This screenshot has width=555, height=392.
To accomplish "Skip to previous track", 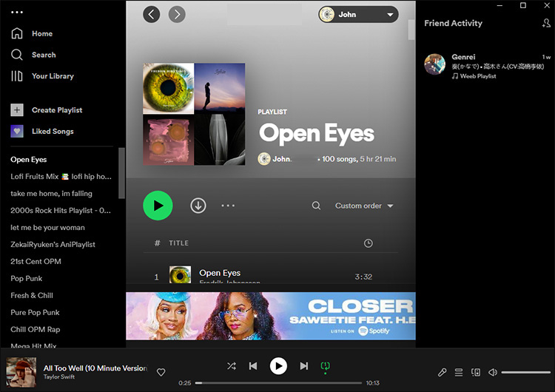I will [x=253, y=366].
